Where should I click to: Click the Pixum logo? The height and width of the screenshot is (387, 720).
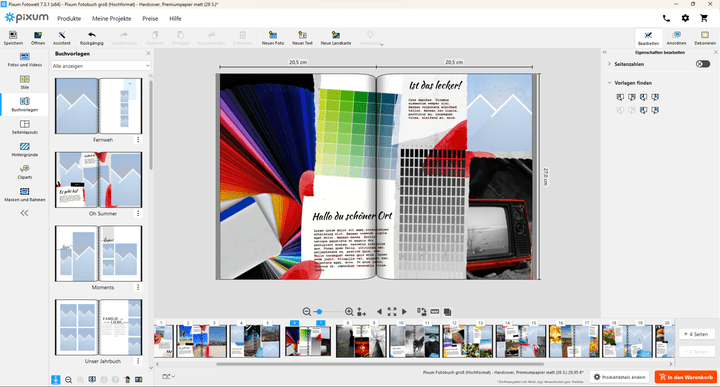[x=27, y=18]
